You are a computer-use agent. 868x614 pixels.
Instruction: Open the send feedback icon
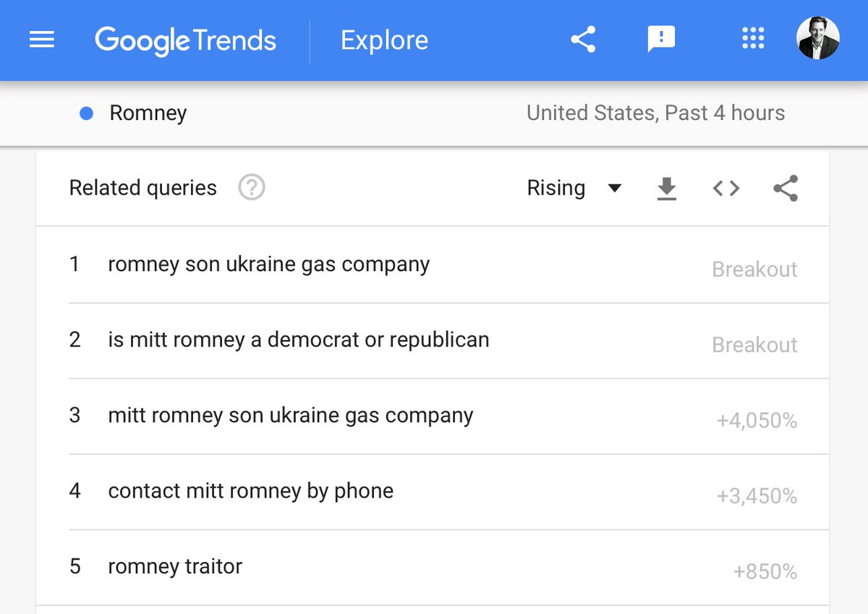(661, 39)
